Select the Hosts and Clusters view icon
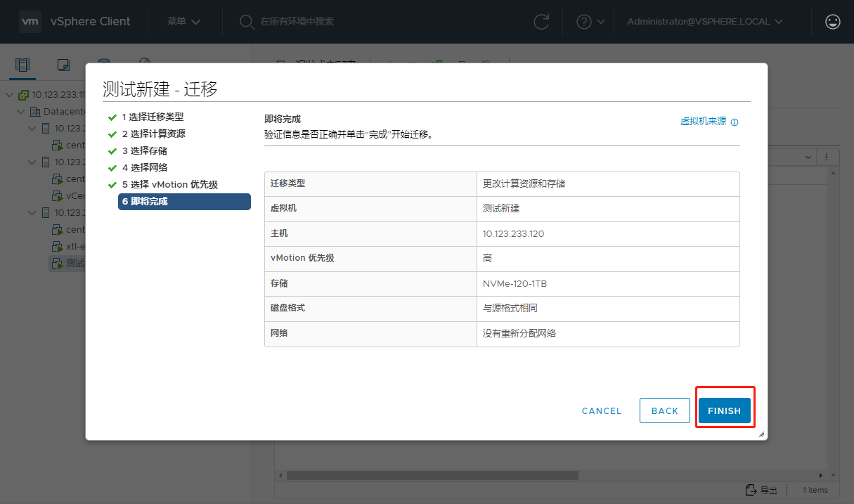Viewport: 854px width, 504px height. coord(23,65)
